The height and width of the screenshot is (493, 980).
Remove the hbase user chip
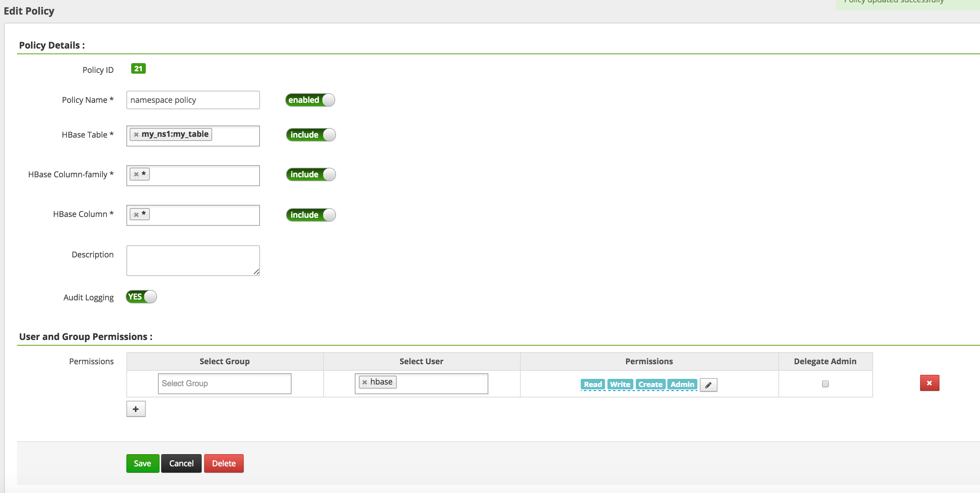365,381
